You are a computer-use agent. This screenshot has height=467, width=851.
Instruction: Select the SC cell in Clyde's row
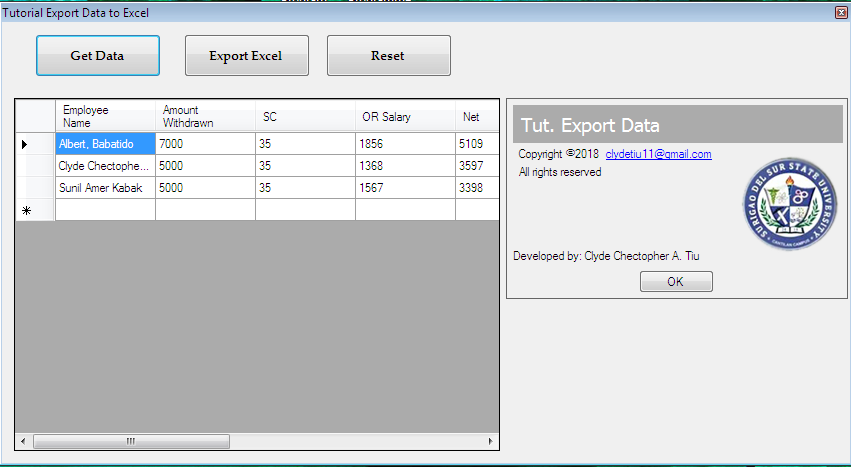click(x=305, y=166)
